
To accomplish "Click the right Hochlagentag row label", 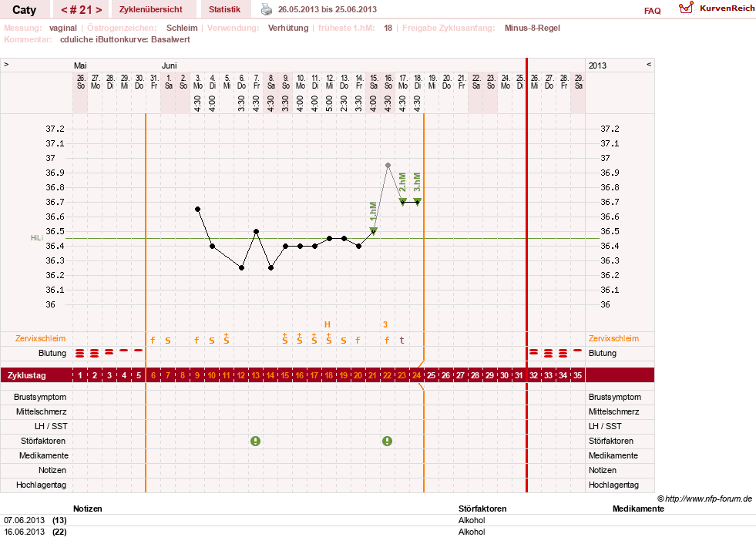I will tap(613, 485).
